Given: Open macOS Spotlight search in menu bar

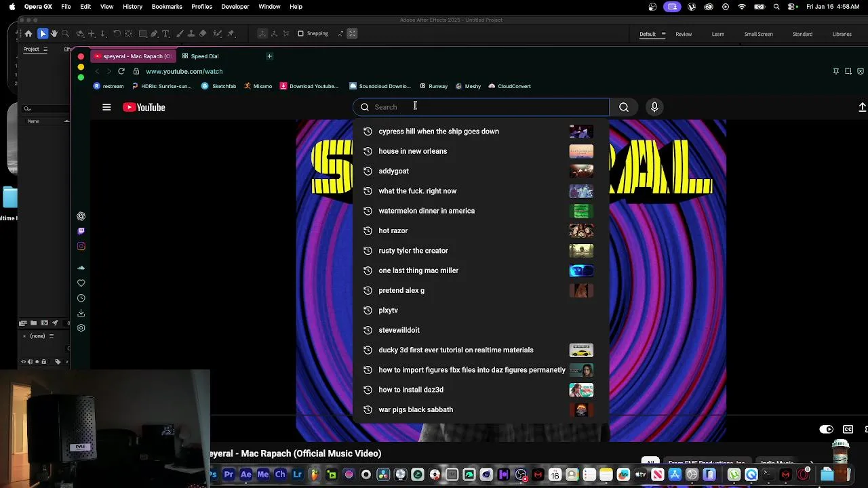Looking at the screenshot, I should (776, 7).
